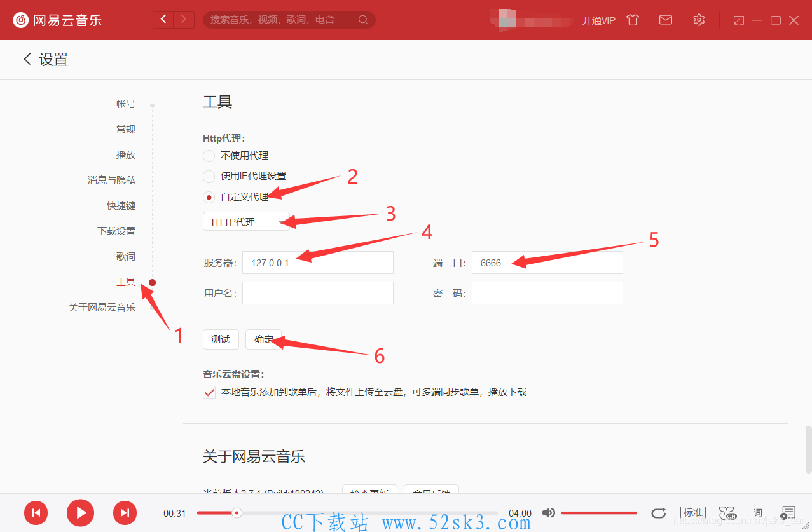Click the 00:31 elapsed time text

[x=174, y=514]
